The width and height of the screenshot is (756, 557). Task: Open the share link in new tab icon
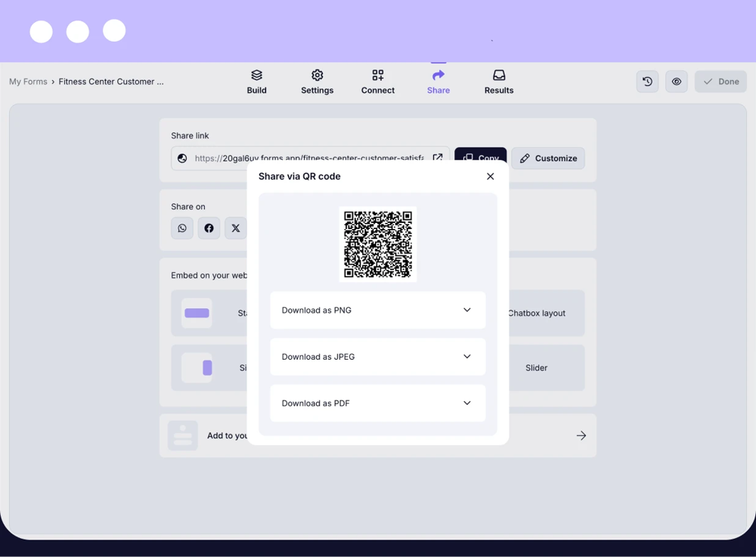(x=438, y=158)
